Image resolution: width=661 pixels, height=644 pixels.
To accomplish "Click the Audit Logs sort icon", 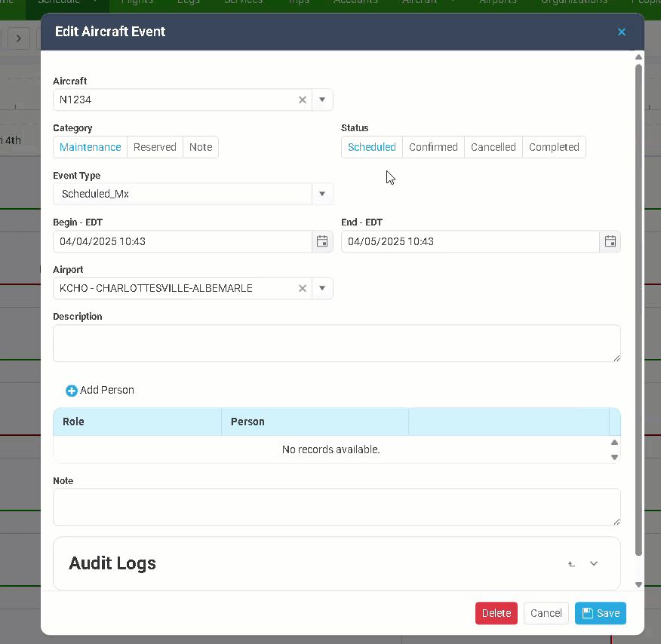I will [x=572, y=564].
